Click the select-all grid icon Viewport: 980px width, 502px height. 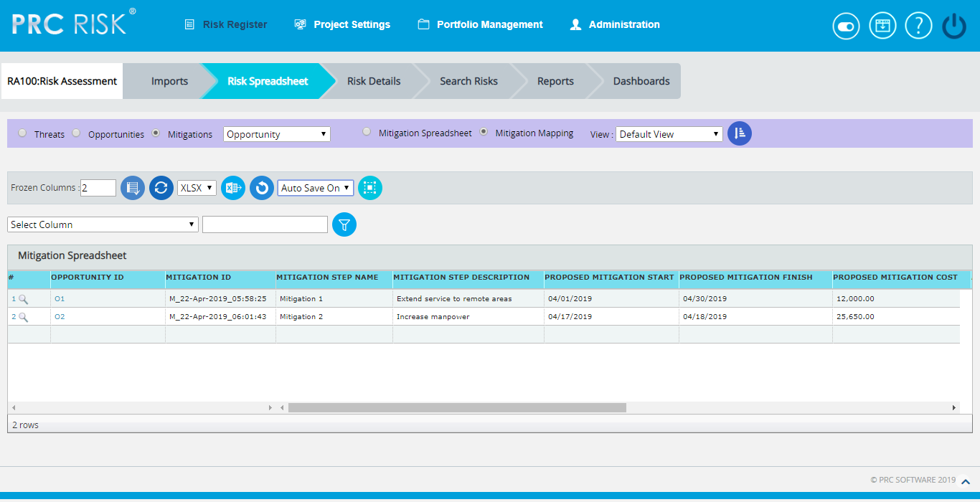[370, 188]
